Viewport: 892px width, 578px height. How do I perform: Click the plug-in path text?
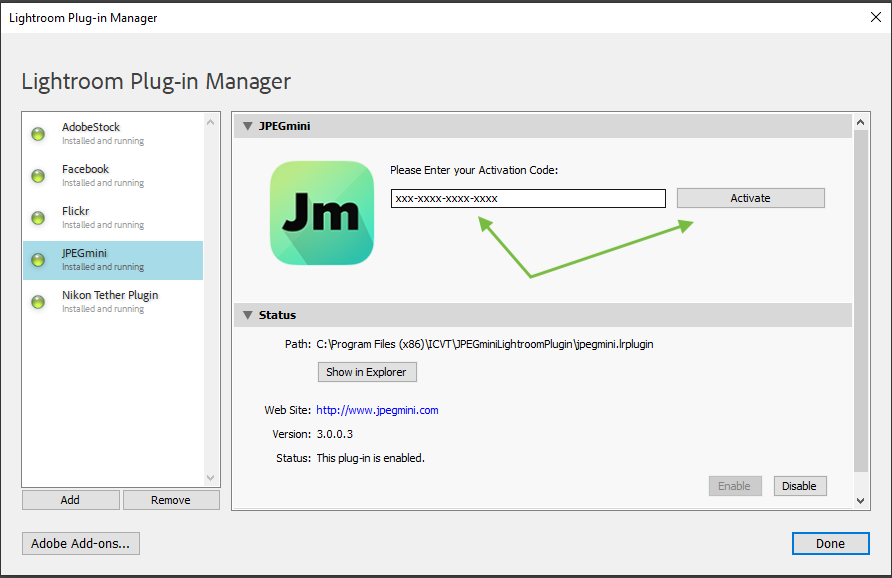485,344
